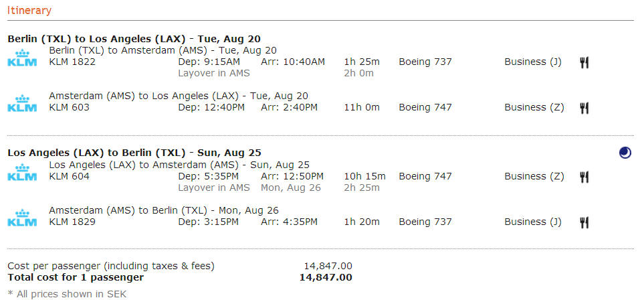Click the KLM logo beside flight KLM 603
Screen dimensions: 644x300
[21, 103]
